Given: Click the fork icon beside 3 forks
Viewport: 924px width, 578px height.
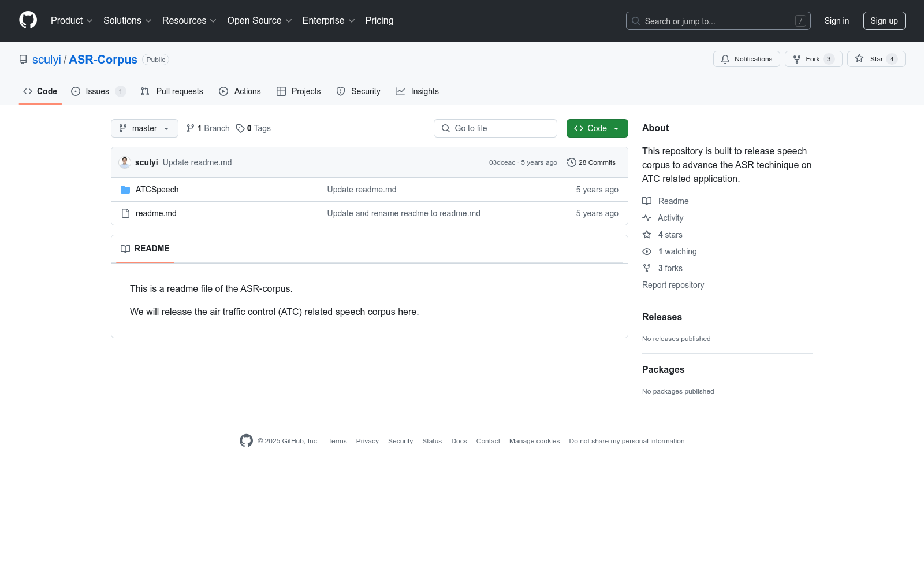Looking at the screenshot, I should (647, 268).
